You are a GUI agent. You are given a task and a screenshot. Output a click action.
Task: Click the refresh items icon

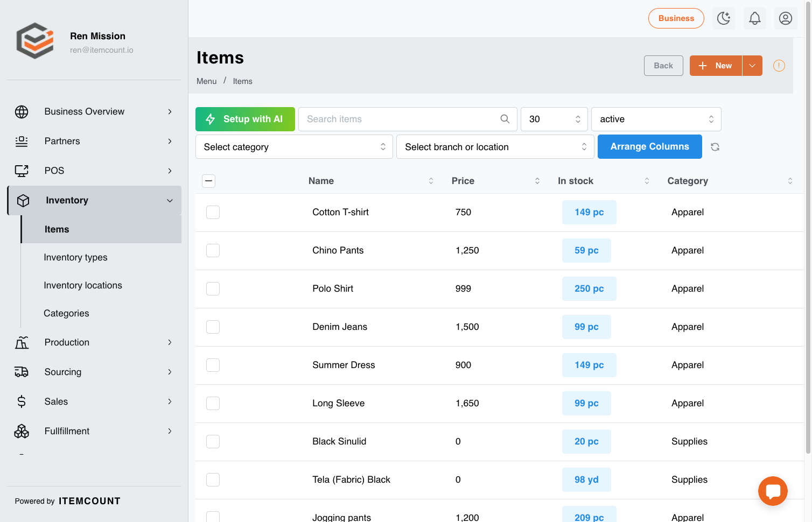point(715,147)
